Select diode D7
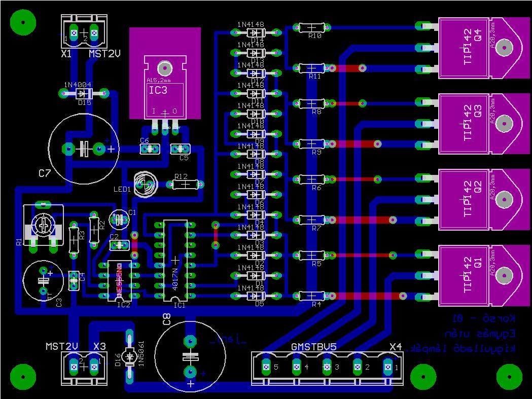Image resolution: width=532 pixels, height=399 pixels. 256,174
